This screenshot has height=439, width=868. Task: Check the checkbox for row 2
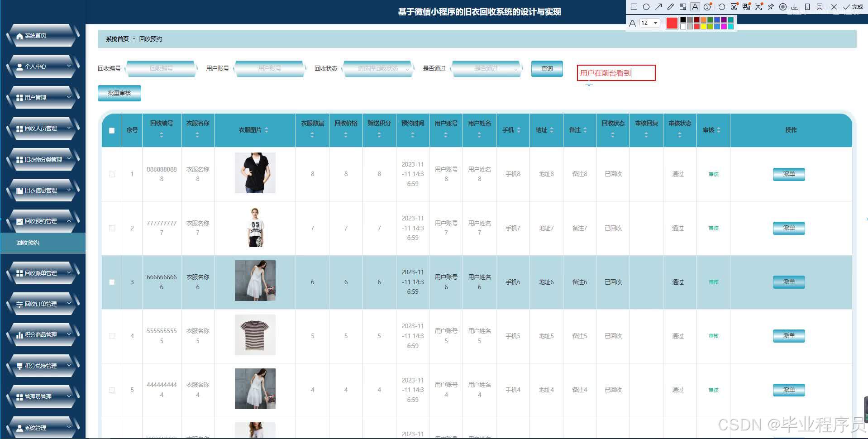pyautogui.click(x=112, y=228)
